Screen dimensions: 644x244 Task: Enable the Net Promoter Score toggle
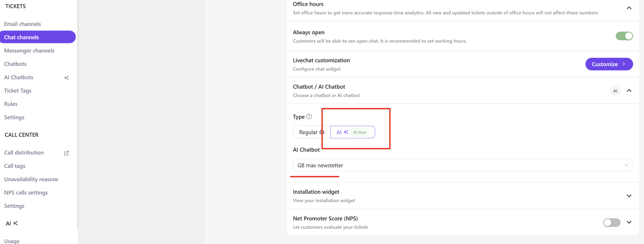[x=611, y=222]
